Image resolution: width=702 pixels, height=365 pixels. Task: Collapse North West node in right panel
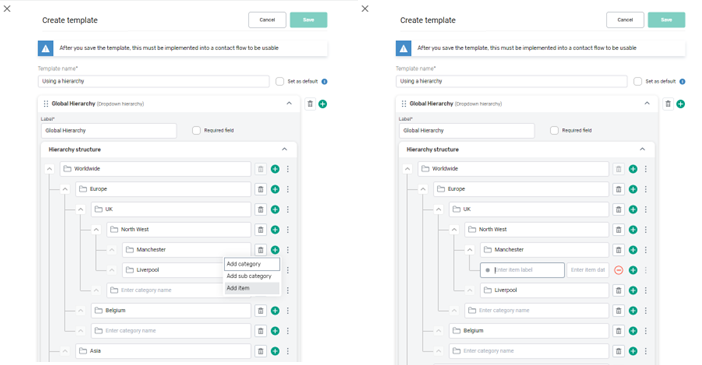(x=454, y=230)
